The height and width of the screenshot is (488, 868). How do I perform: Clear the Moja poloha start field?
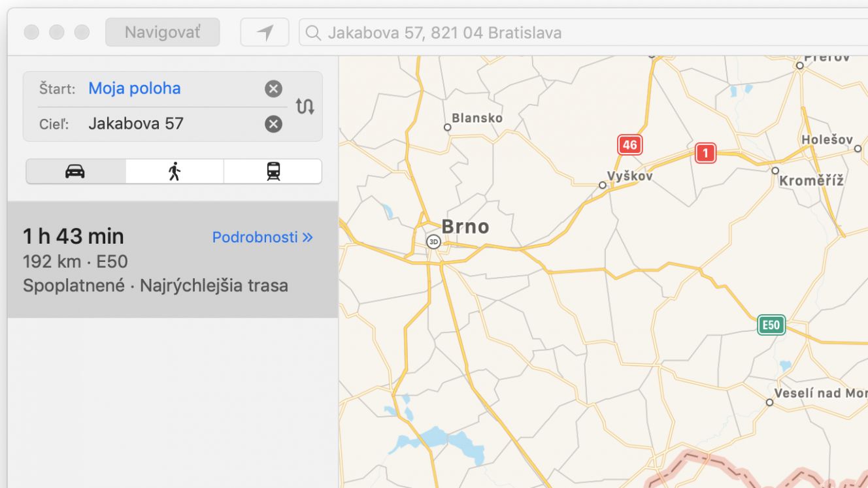[273, 89]
